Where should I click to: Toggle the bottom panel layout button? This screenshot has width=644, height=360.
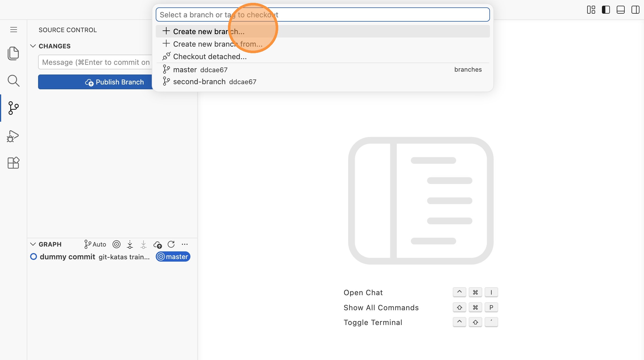(620, 10)
